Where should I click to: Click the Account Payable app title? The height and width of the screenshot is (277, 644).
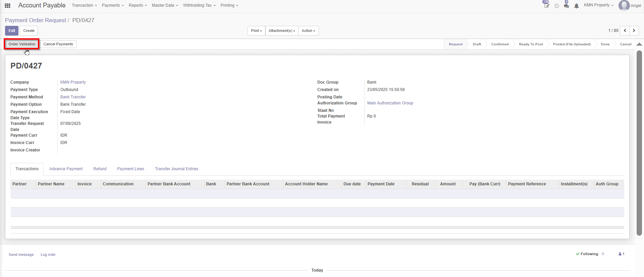42,5
